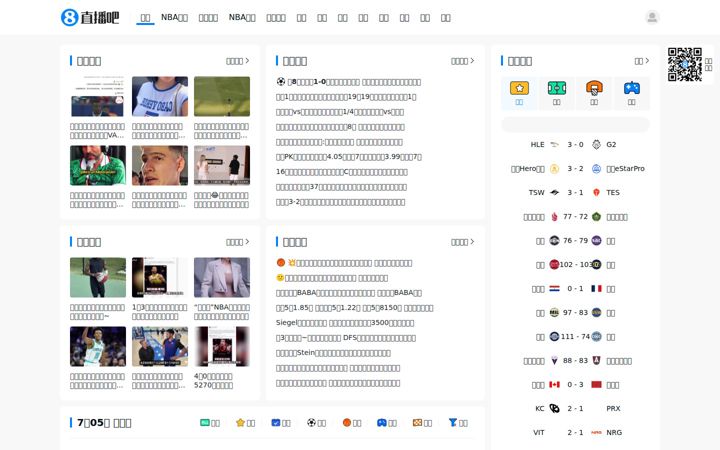720x450 pixels.
Task: Expand more link above top-left video thumbnails
Action: click(237, 61)
